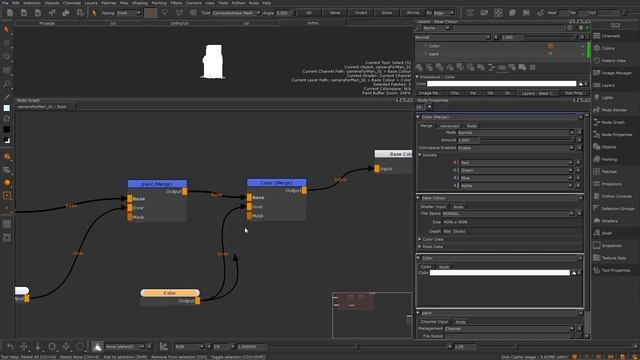Expand the Mask Data section
Screen dimensions: 640x360
tap(420, 247)
